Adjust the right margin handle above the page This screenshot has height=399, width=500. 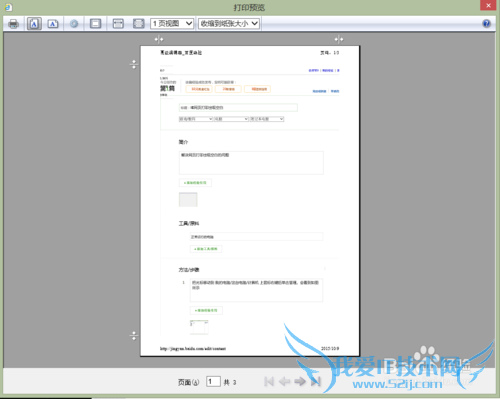(x=339, y=39)
